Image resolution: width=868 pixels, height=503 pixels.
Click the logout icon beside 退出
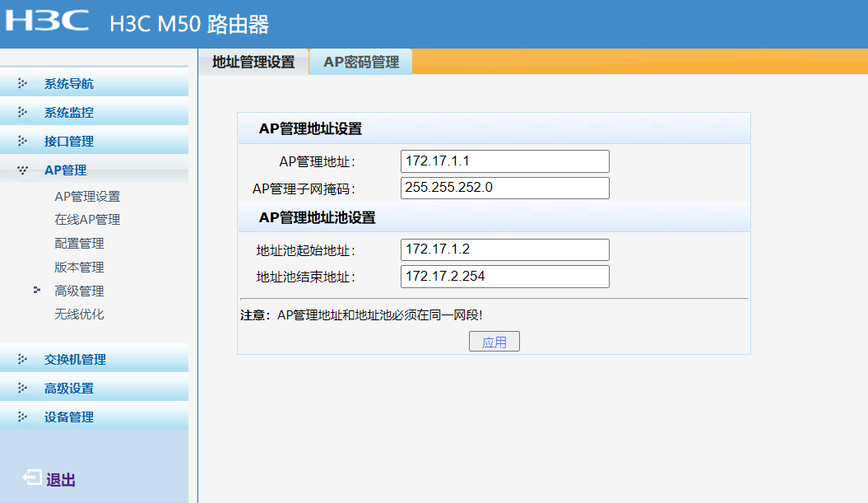32,478
